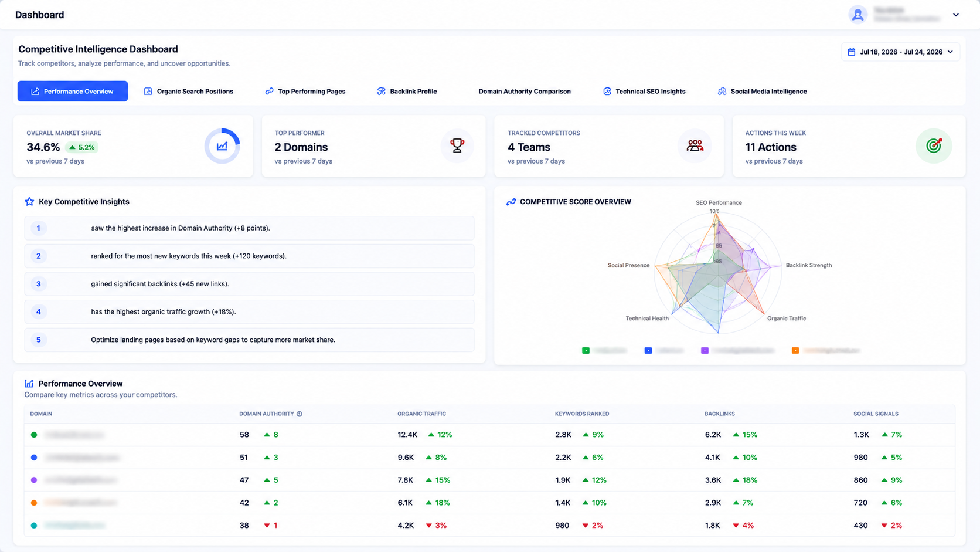Click the Dashboard page title

pyautogui.click(x=39, y=15)
